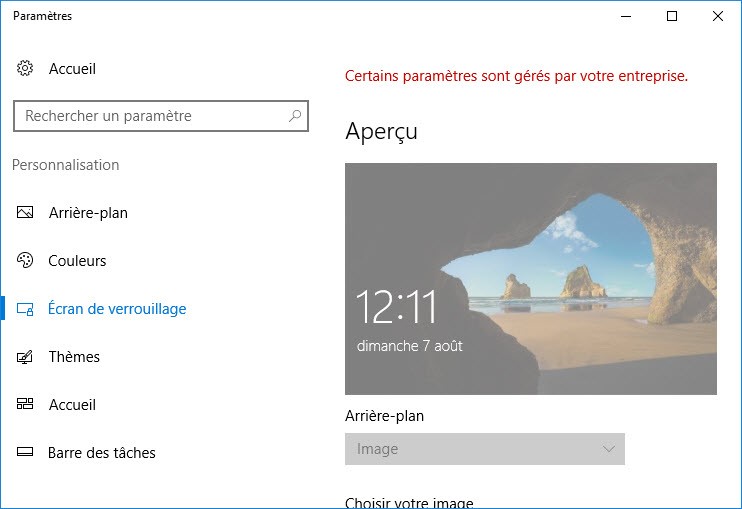
Task: Click the Couleurs palette icon
Action: click(x=25, y=260)
